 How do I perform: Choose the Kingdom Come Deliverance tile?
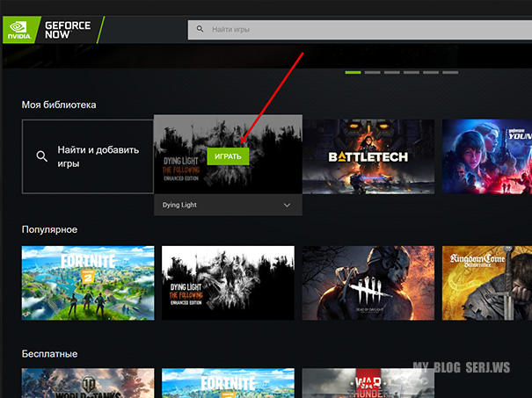click(486, 281)
